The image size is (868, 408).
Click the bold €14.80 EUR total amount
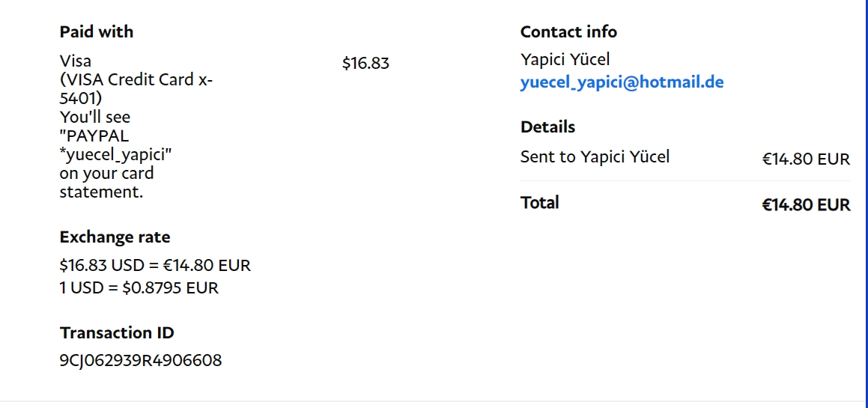pyautogui.click(x=806, y=205)
